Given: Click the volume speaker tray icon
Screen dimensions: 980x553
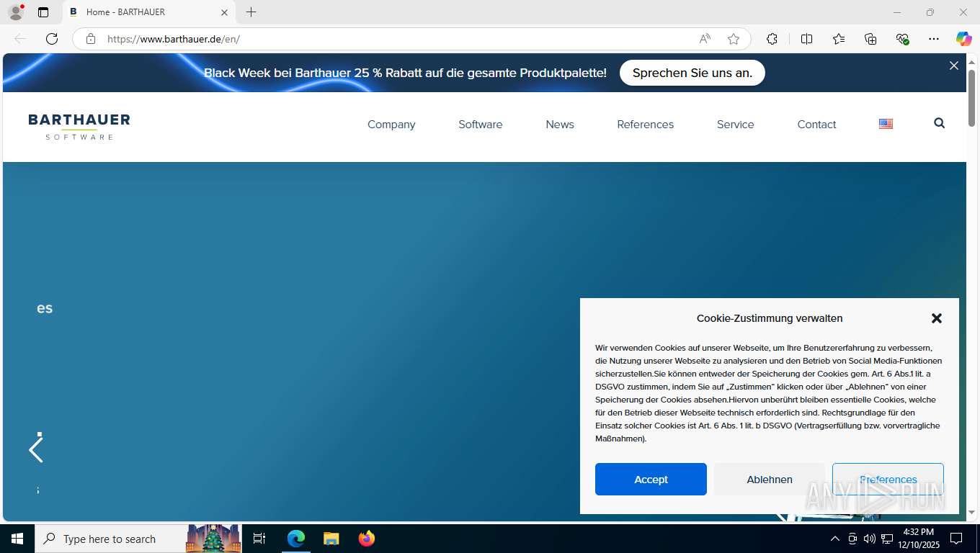Looking at the screenshot, I should pos(870,539).
